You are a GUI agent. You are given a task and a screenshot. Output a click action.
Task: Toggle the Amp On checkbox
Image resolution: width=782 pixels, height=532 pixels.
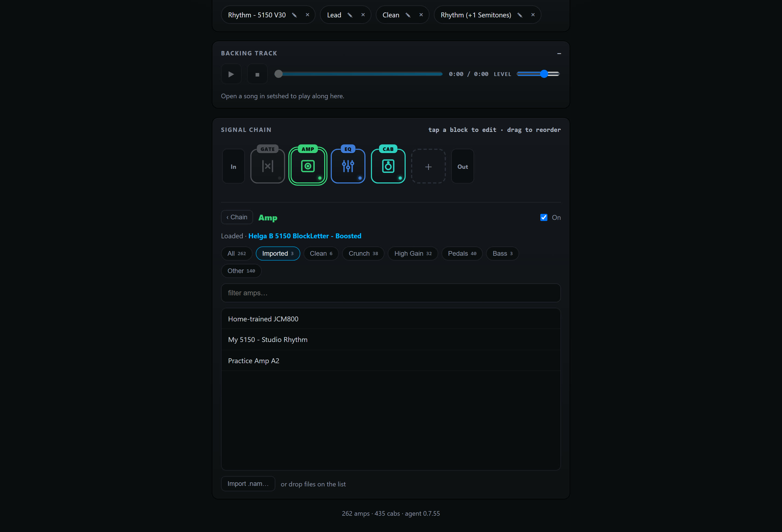pyautogui.click(x=544, y=218)
